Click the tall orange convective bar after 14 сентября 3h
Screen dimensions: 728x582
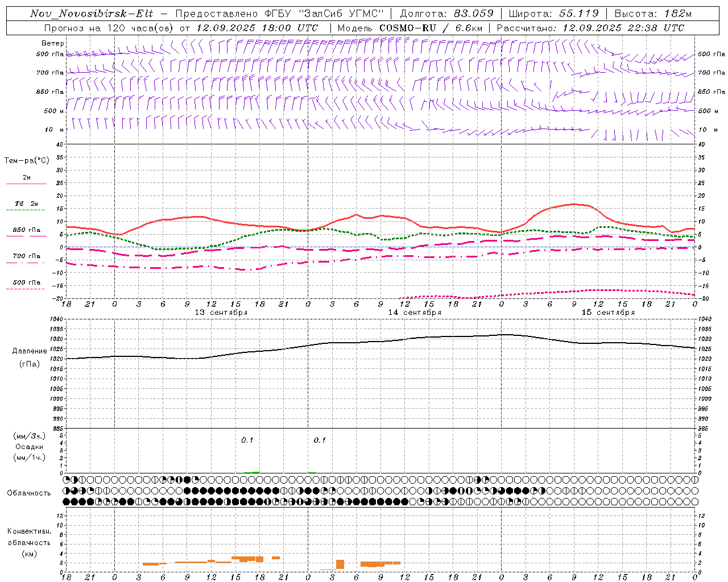click(340, 564)
